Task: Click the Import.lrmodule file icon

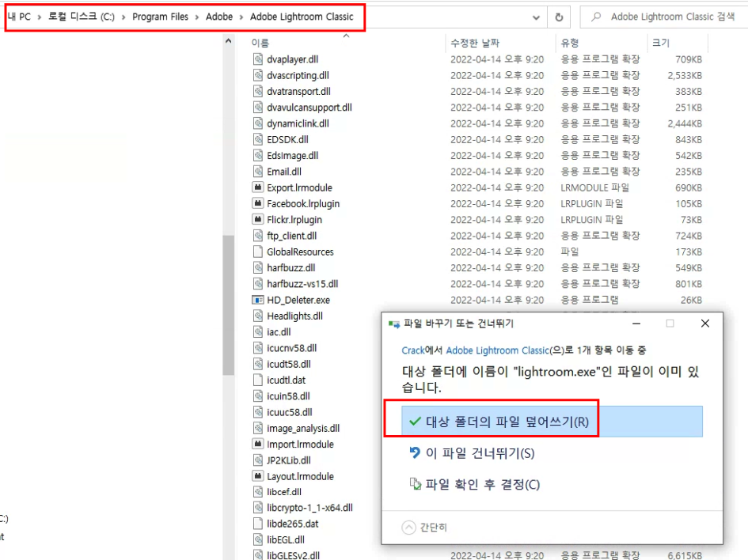Action: (x=257, y=444)
